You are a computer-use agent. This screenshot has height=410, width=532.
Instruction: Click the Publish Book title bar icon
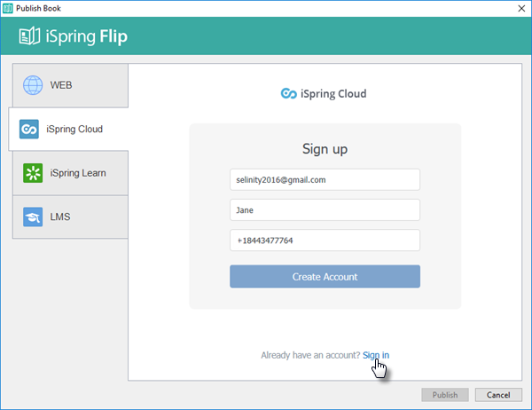click(7, 8)
